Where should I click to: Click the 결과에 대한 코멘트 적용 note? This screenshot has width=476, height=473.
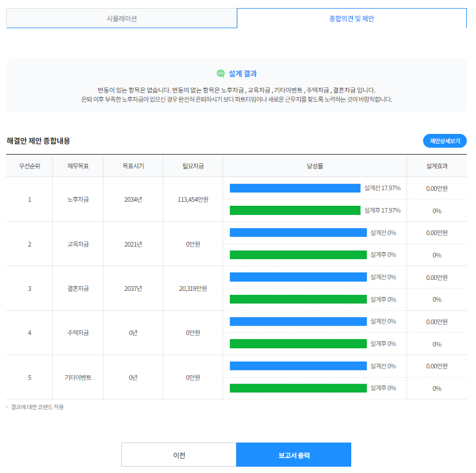pos(37,407)
